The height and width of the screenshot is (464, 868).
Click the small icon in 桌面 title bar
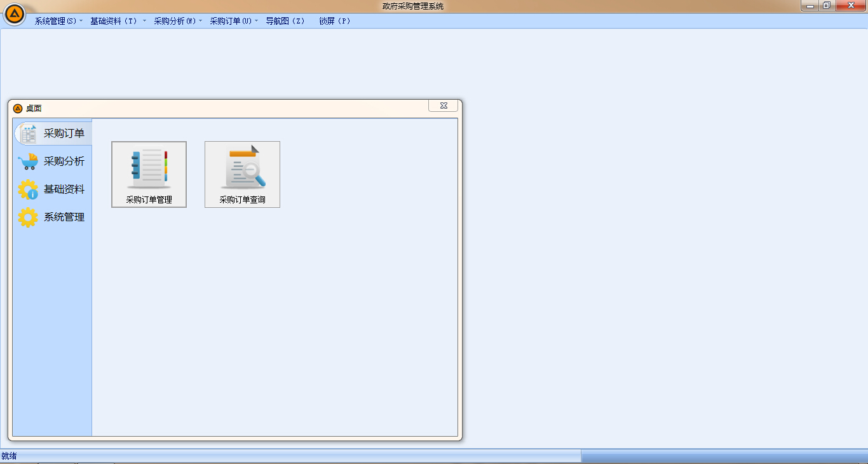(x=18, y=109)
